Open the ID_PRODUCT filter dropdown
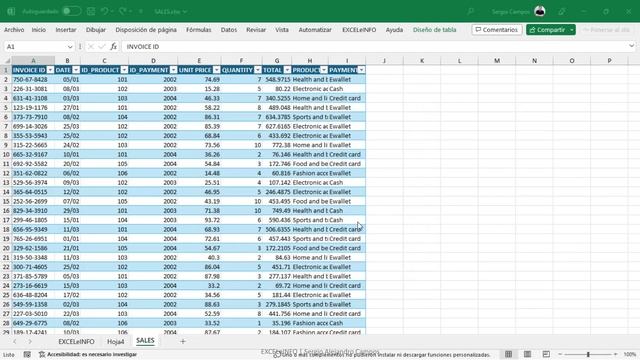 pyautogui.click(x=124, y=70)
